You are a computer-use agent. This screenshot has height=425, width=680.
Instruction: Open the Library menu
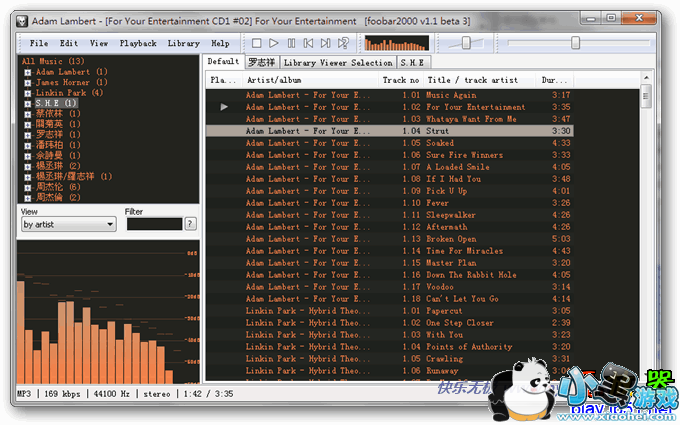point(184,43)
